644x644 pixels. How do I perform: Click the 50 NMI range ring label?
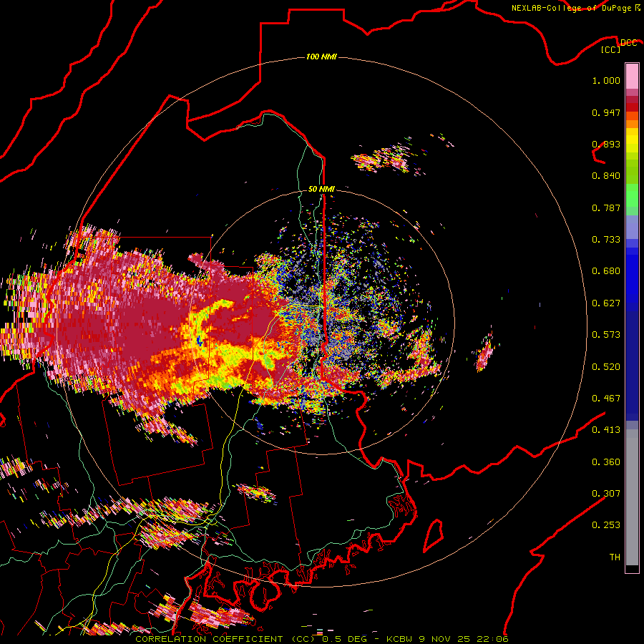[x=321, y=190]
